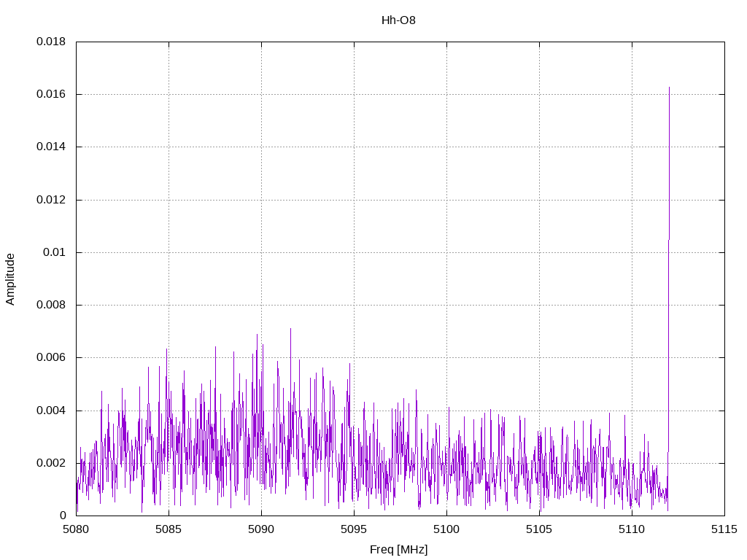Image resolution: width=747 pixels, height=560 pixels.
Task: Click the 0.008 y-axis tick label
Action: click(51, 305)
